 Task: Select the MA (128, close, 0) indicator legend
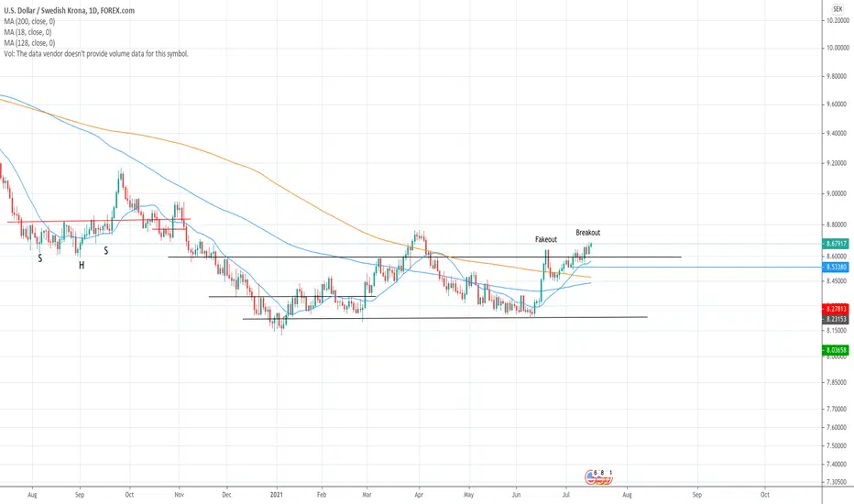[29, 43]
